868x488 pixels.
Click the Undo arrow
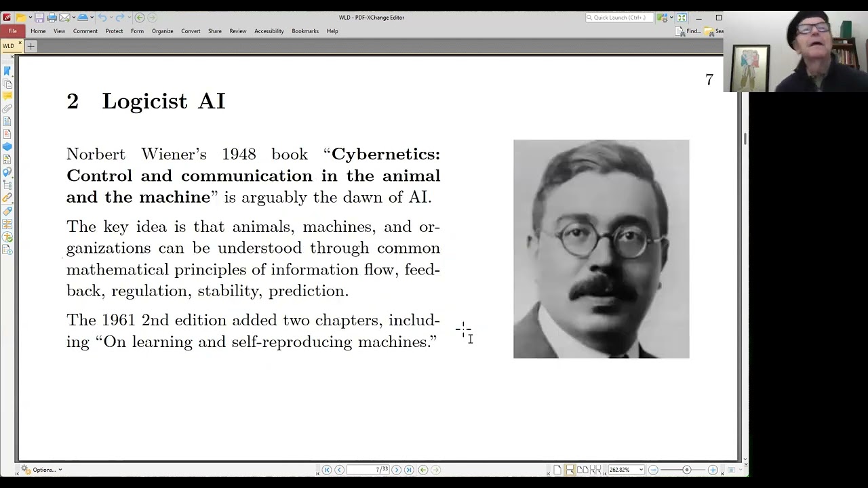pos(102,18)
